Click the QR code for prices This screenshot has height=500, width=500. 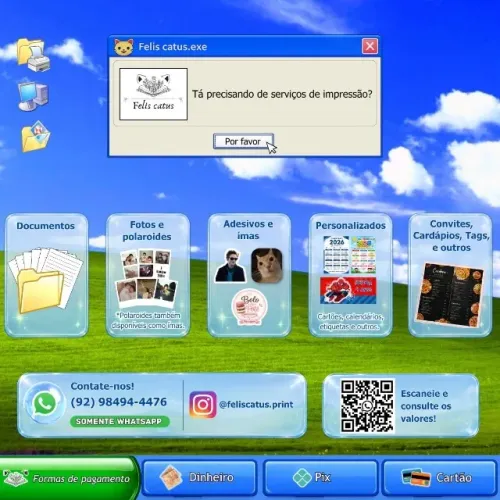pyautogui.click(x=367, y=406)
